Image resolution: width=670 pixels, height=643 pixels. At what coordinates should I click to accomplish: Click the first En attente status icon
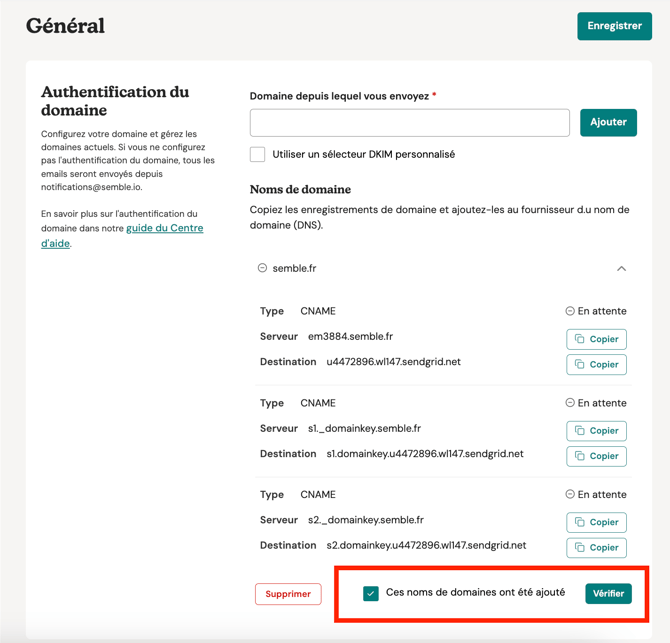pos(570,311)
